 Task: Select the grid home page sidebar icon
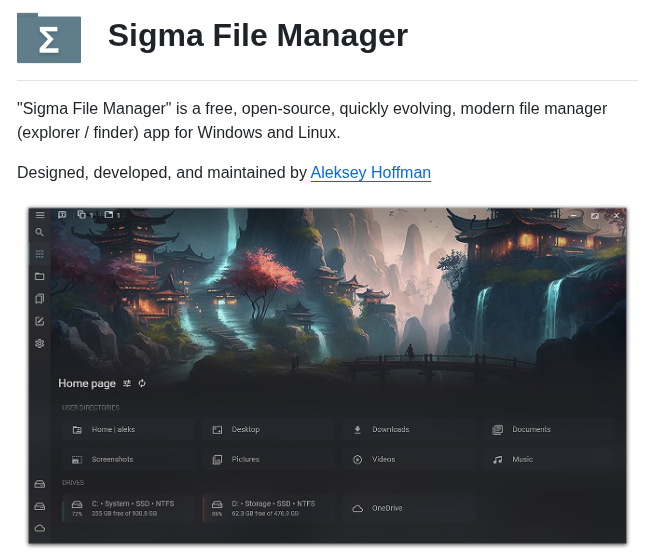click(39, 254)
